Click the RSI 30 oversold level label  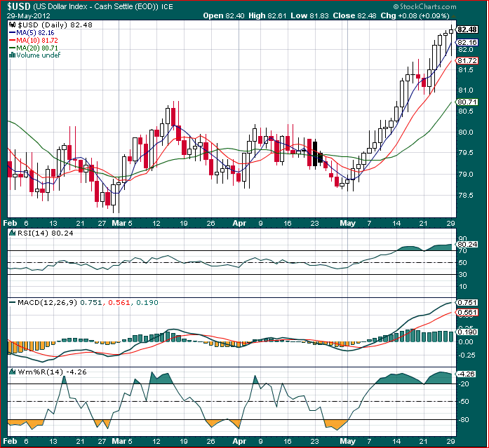point(463,274)
